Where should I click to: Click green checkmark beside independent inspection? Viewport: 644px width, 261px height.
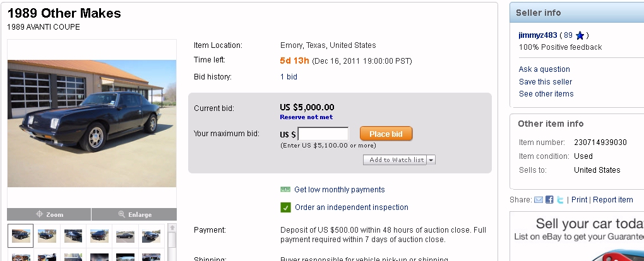(285, 207)
